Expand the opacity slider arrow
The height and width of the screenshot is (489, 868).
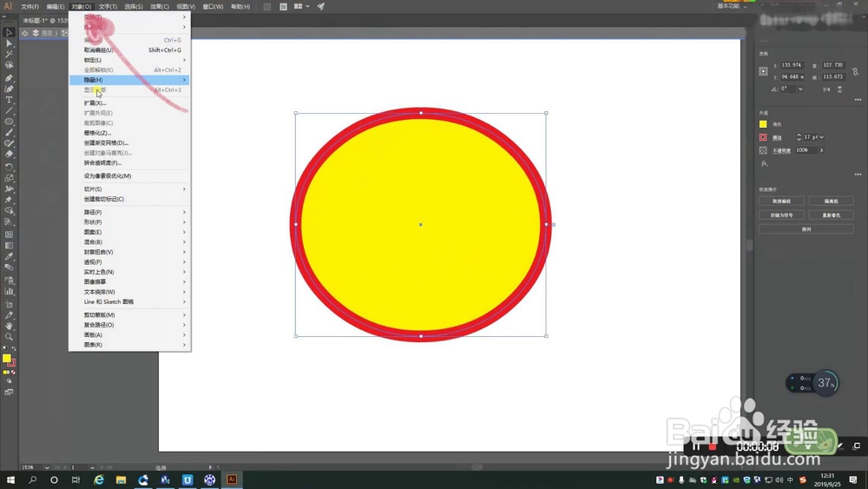click(821, 150)
